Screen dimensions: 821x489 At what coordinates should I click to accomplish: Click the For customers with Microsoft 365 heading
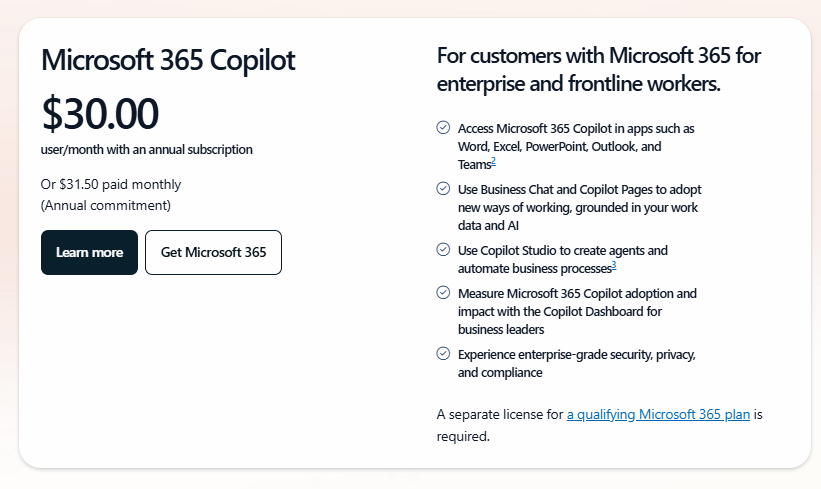(x=598, y=70)
